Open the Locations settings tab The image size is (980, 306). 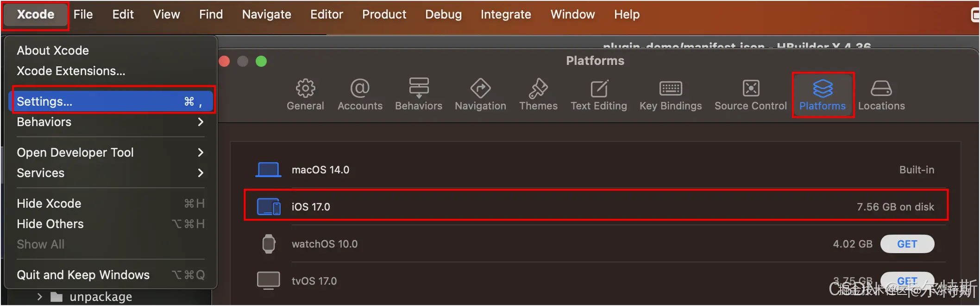(x=881, y=95)
